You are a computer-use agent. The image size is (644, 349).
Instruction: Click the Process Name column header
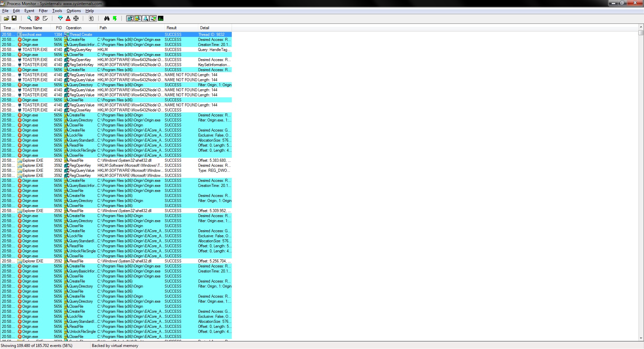(34, 28)
